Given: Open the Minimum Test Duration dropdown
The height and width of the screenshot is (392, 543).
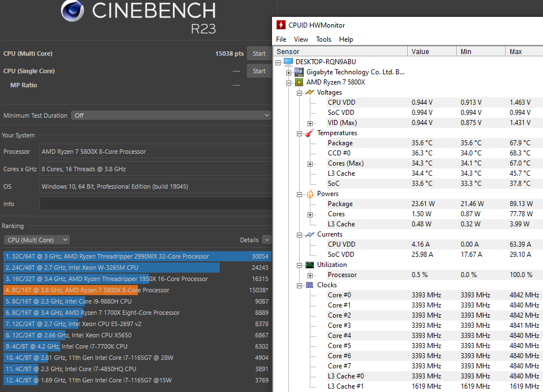Looking at the screenshot, I should (171, 115).
